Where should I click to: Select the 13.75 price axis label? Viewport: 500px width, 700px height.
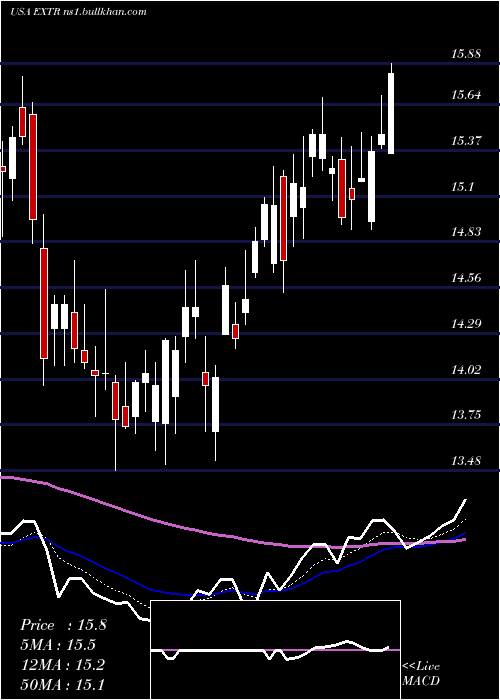click(x=466, y=415)
